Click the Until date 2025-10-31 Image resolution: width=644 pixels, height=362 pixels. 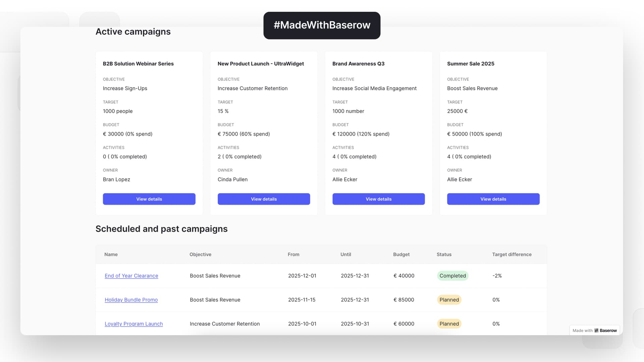355,324
